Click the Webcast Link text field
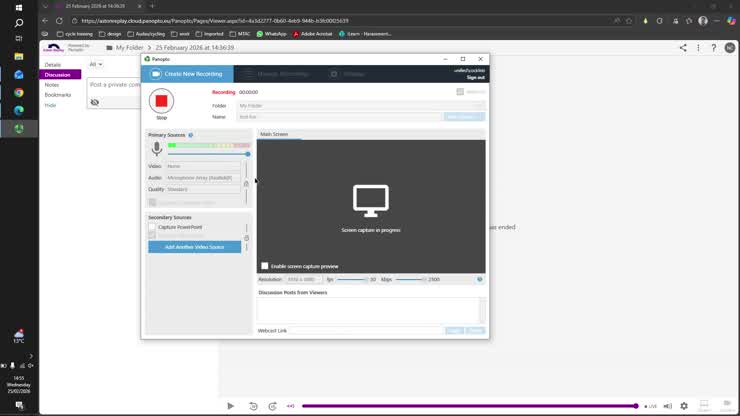 pyautogui.click(x=366, y=331)
